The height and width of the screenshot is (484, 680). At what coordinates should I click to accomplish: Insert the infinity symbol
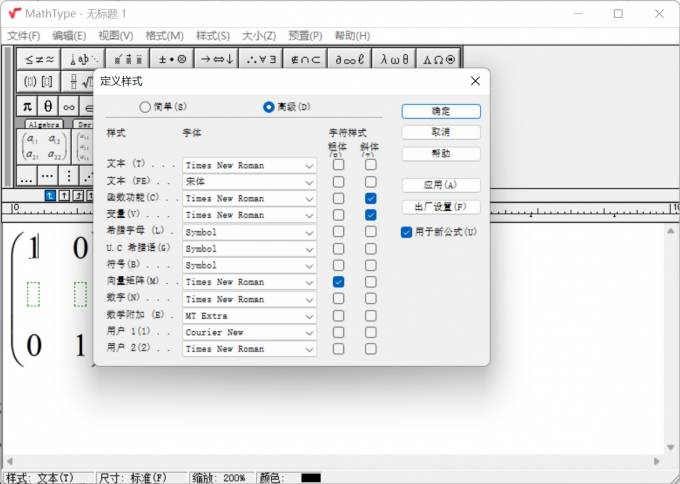69,106
